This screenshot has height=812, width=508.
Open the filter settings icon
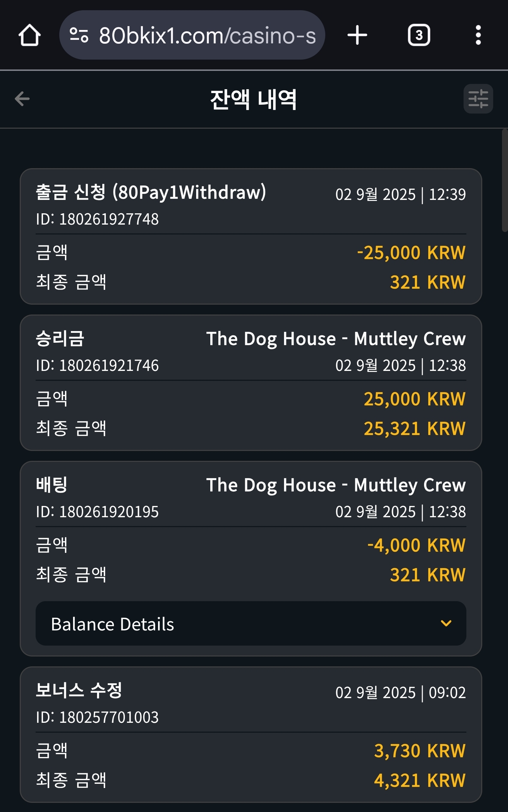pos(478,99)
